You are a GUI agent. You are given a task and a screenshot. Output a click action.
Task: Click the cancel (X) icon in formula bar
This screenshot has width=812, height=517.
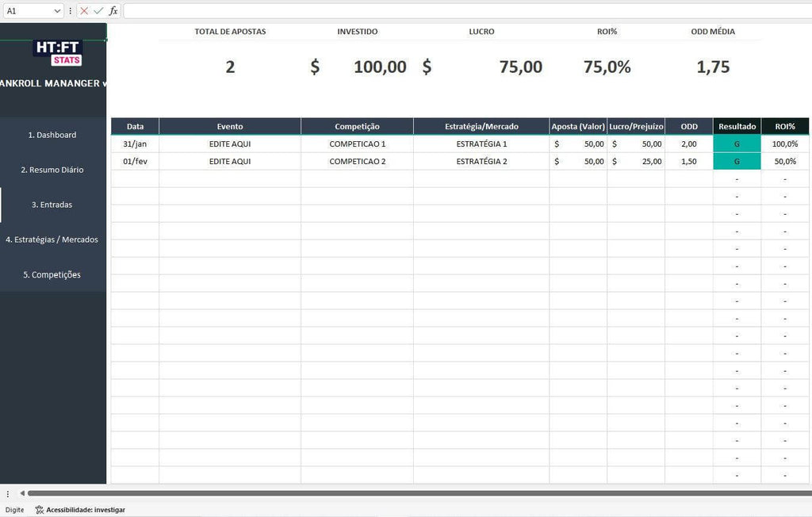[84, 11]
